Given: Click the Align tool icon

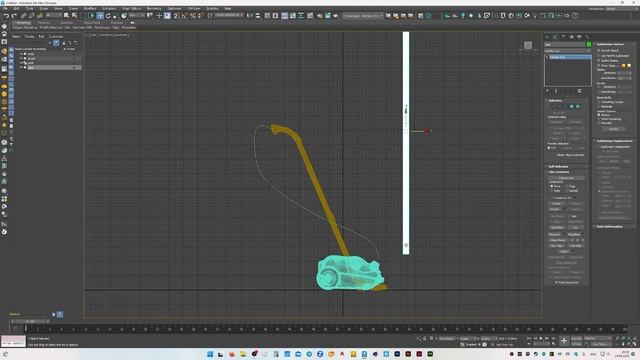Looking at the screenshot, I should pos(258,16).
